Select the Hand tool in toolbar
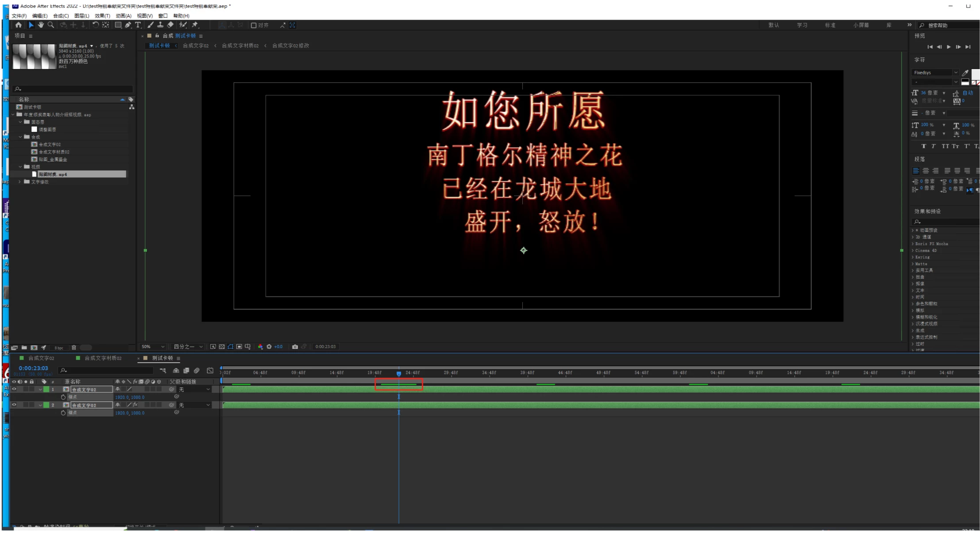The height and width of the screenshot is (536, 980). [41, 25]
